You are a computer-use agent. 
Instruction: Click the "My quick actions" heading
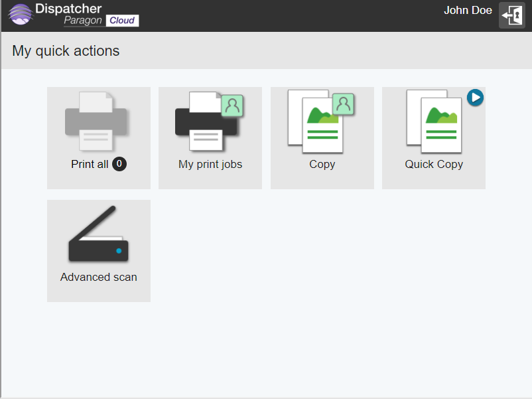tap(66, 51)
